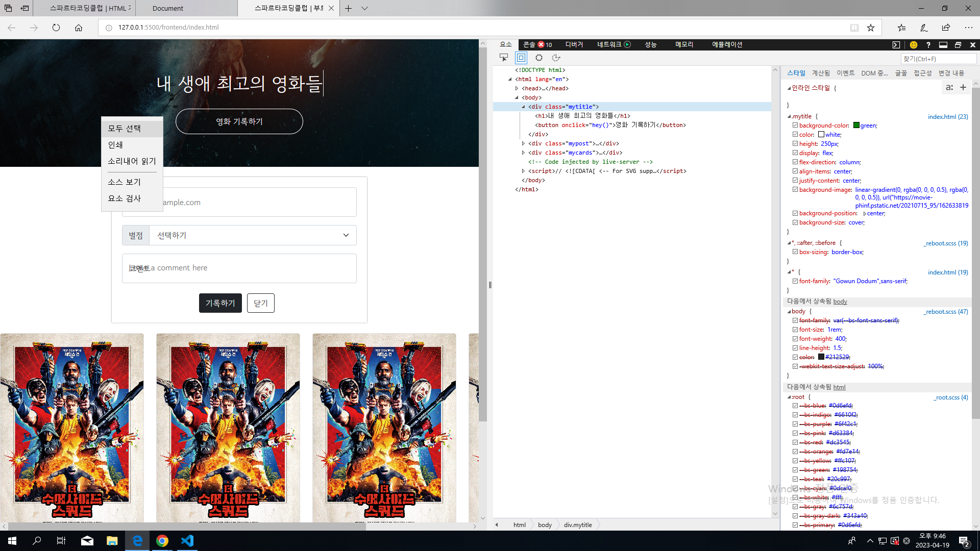Disable align-items: center checkbox
The width and height of the screenshot is (980, 551).
point(795,171)
